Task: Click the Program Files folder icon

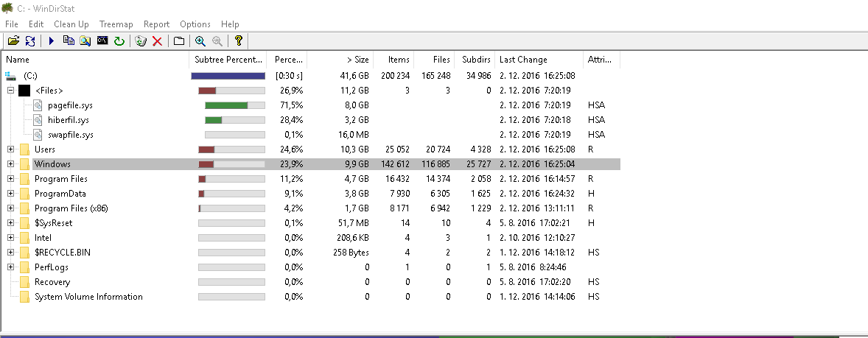Action: pyautogui.click(x=24, y=179)
